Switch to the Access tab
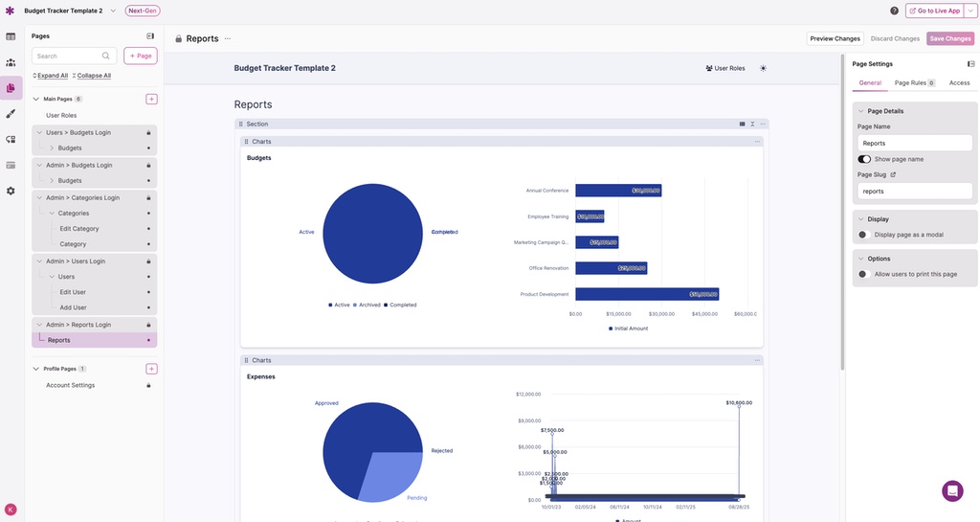This screenshot has height=522, width=980. tap(959, 83)
